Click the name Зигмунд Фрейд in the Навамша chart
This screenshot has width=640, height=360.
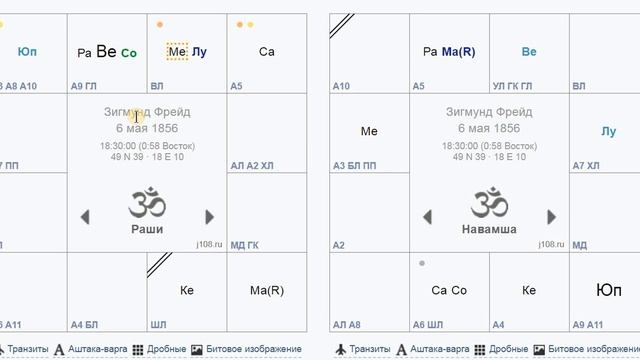coord(489,112)
